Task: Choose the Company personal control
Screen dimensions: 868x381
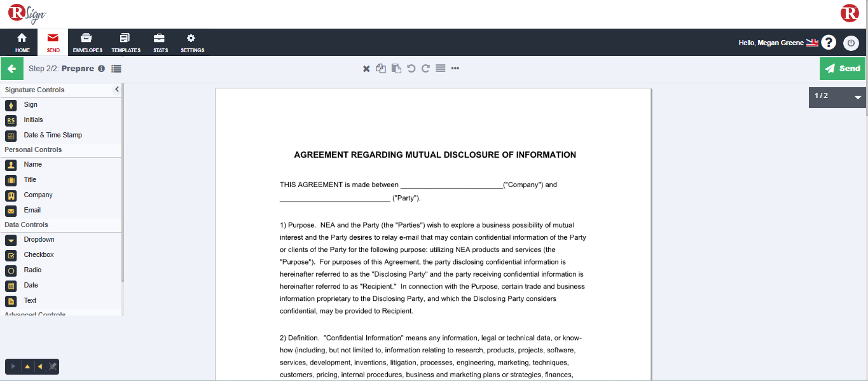Action: click(38, 195)
